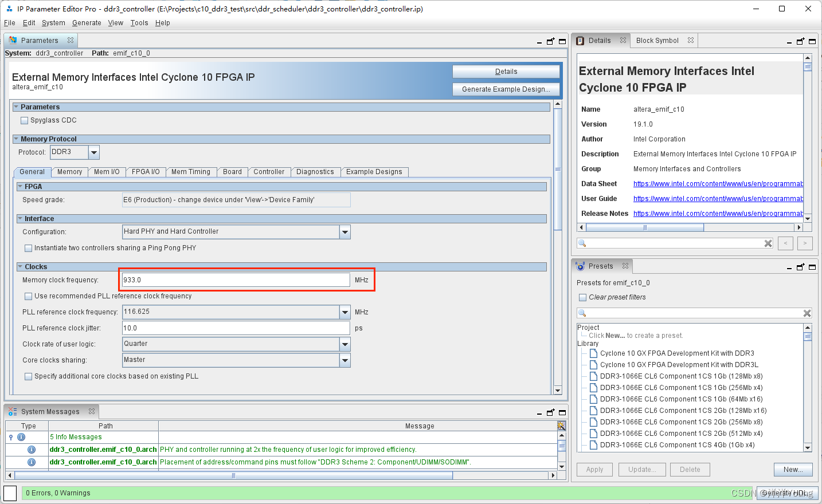
Task: Detach the Details panel into a window
Action: (801, 41)
